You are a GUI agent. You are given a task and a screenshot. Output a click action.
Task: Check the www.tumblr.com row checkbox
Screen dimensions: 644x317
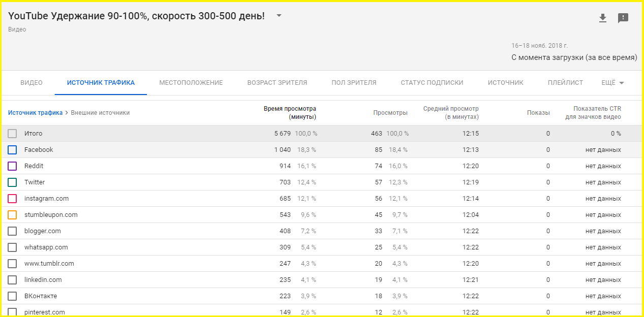(12, 264)
